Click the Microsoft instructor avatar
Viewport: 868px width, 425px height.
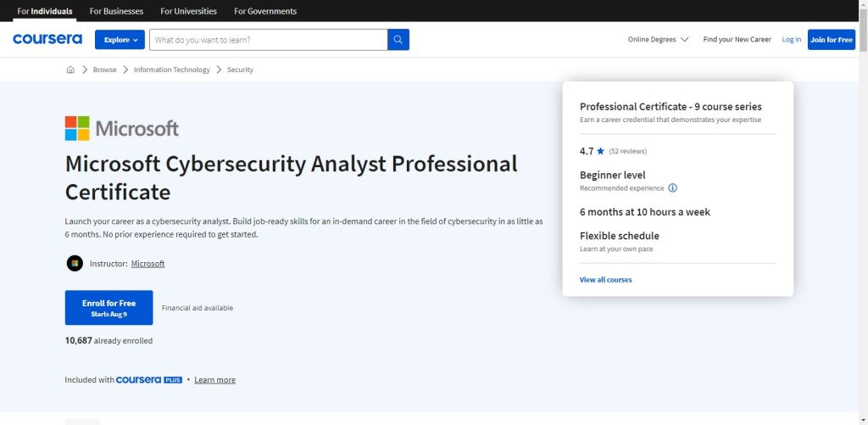75,263
